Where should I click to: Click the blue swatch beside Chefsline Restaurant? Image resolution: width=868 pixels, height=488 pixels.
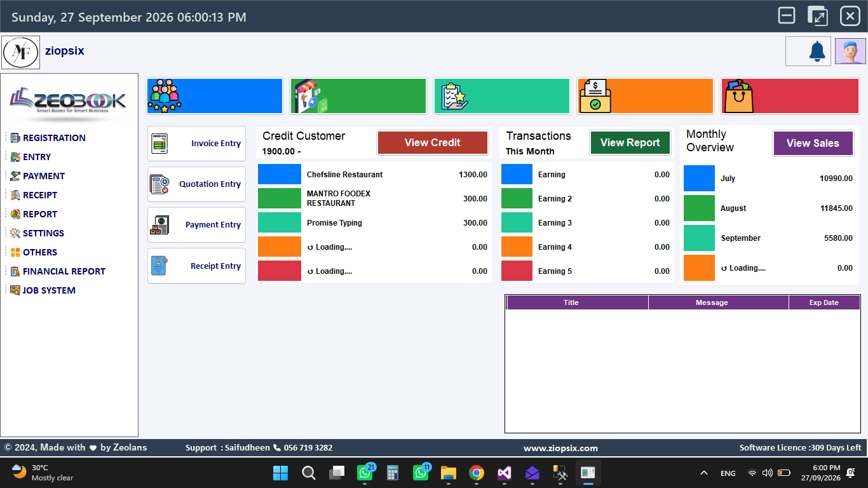280,174
